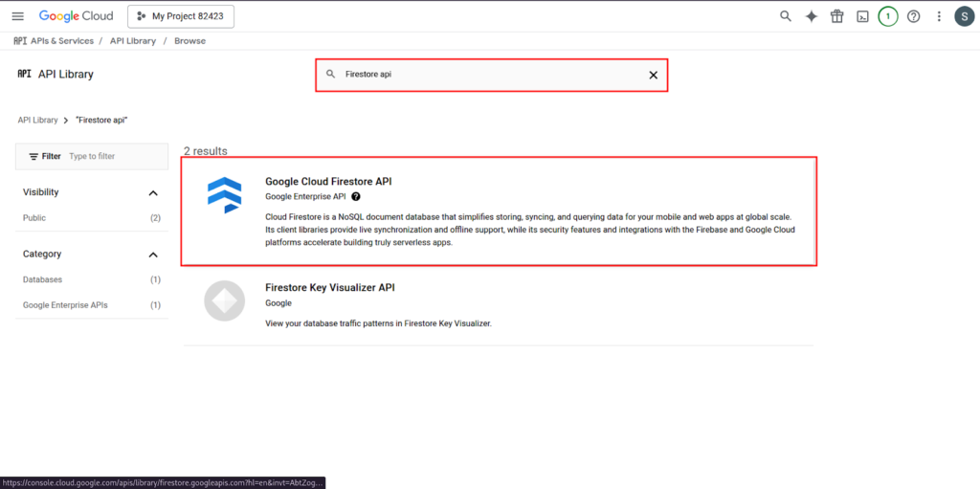Collapse the Visibility filter section
Viewport: 980px width, 489px height.
pyautogui.click(x=153, y=192)
